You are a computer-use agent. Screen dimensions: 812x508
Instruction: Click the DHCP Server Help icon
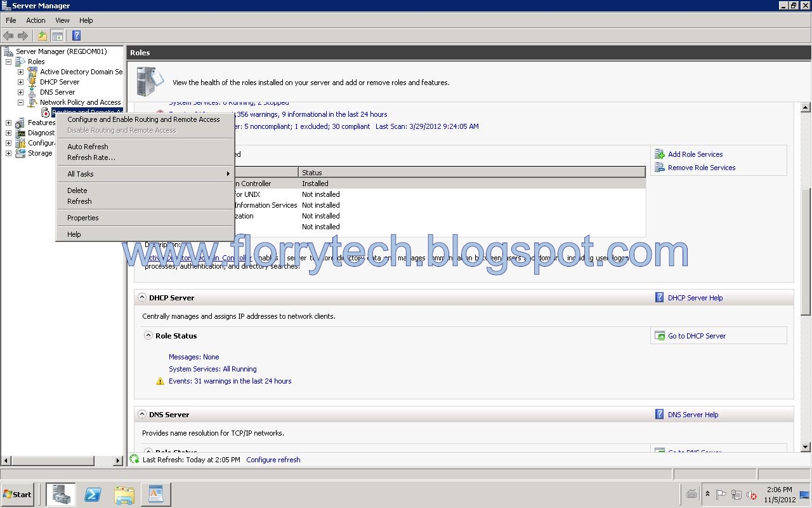point(660,298)
